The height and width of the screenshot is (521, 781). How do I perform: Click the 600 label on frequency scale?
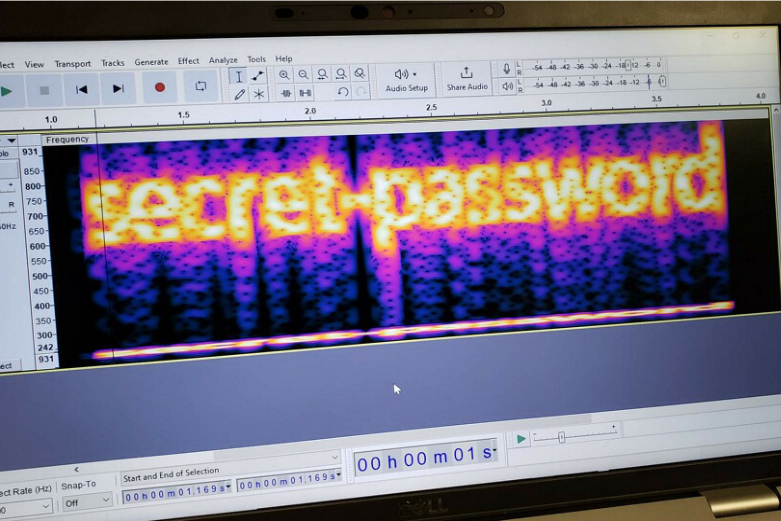pyautogui.click(x=38, y=246)
